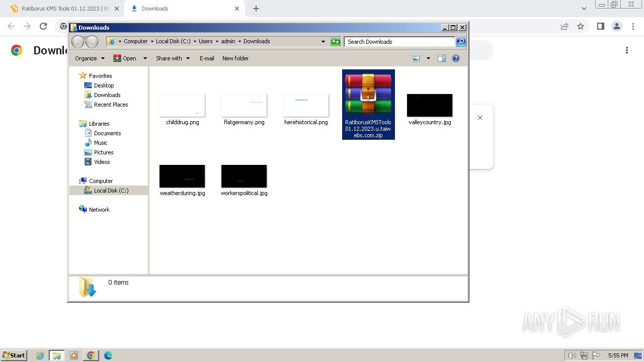
Task: Switch to the Downloads Chrome tab
Action: (184, 9)
